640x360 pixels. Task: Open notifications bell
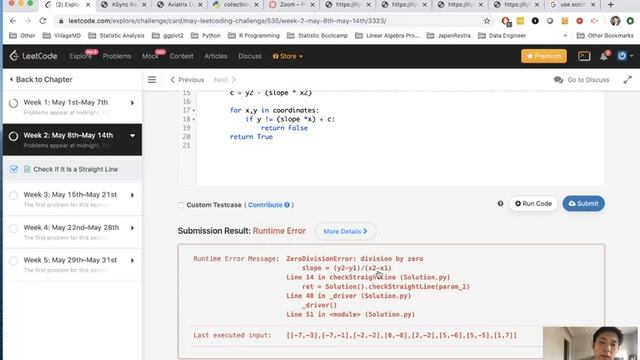click(x=604, y=56)
